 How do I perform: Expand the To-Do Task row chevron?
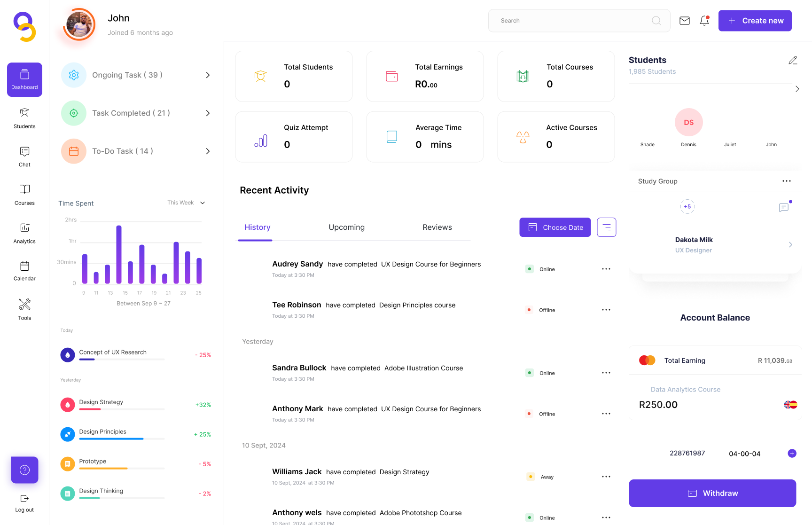(208, 151)
